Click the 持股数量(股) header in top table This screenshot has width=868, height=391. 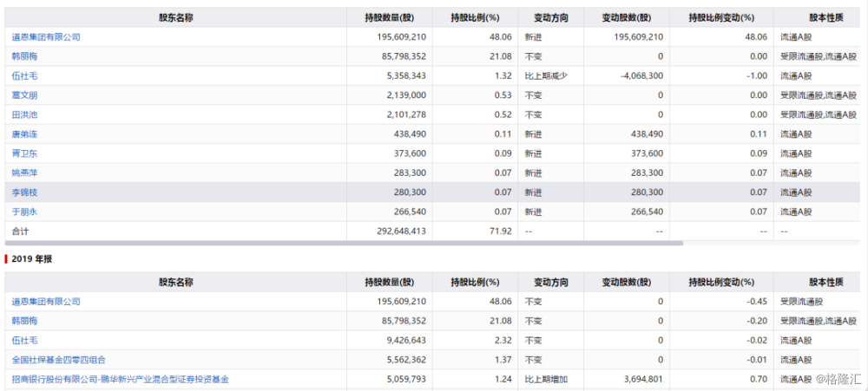[390, 17]
